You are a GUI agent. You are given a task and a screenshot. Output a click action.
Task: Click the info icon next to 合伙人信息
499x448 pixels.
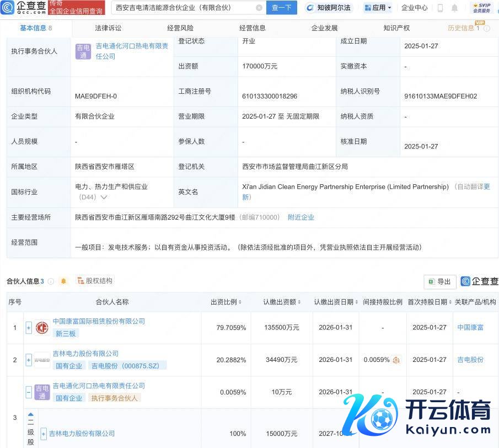(51, 281)
